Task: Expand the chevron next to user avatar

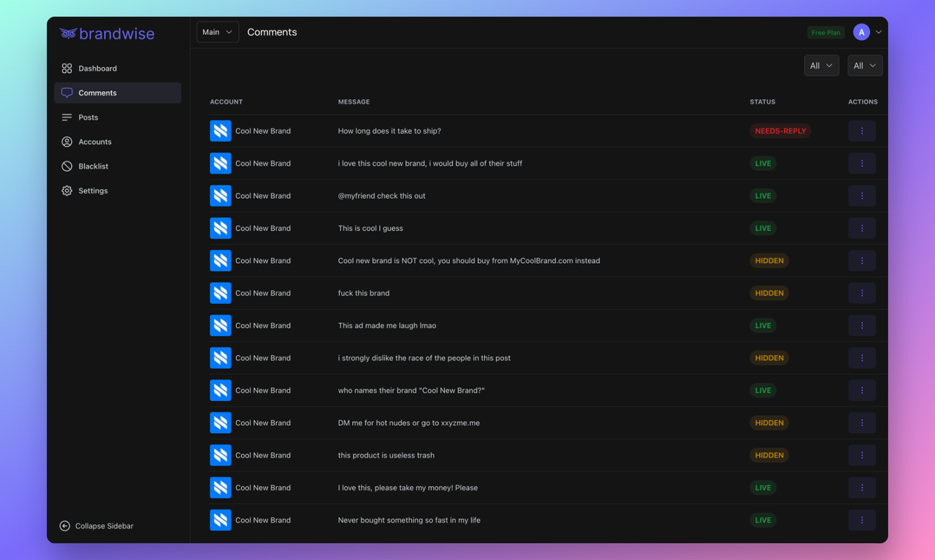Action: [x=879, y=32]
